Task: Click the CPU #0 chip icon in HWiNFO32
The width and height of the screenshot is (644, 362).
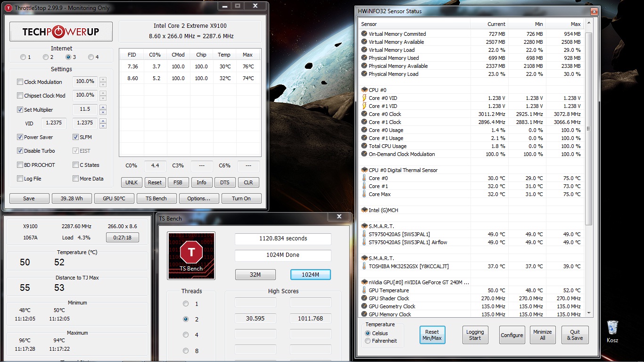Action: (x=364, y=90)
